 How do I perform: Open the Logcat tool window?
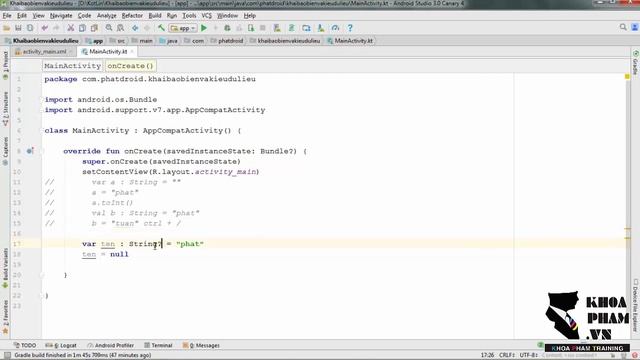61,345
